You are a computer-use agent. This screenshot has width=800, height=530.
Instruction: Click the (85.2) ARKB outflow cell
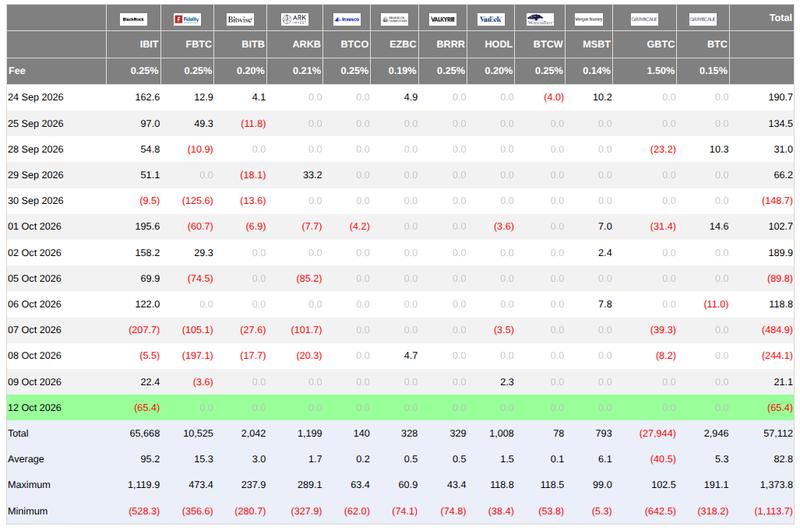(x=309, y=279)
